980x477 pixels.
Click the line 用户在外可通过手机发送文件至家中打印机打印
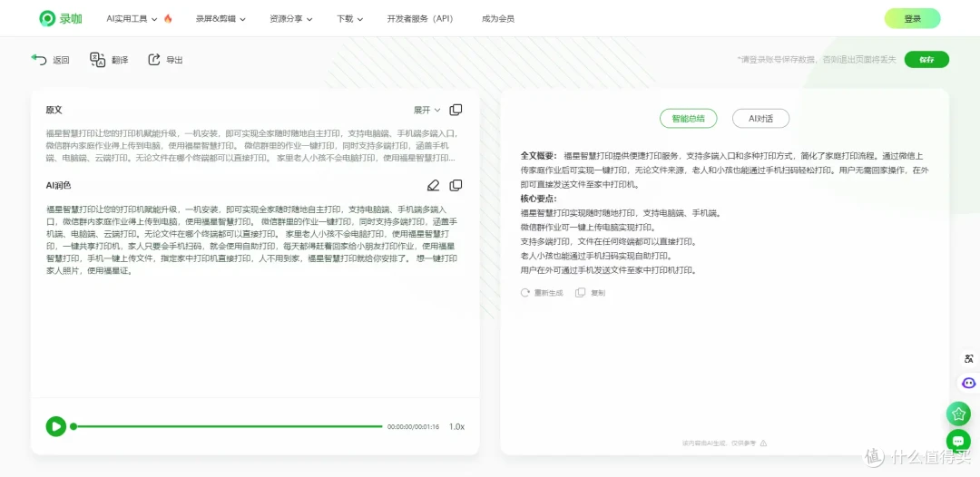pos(608,270)
